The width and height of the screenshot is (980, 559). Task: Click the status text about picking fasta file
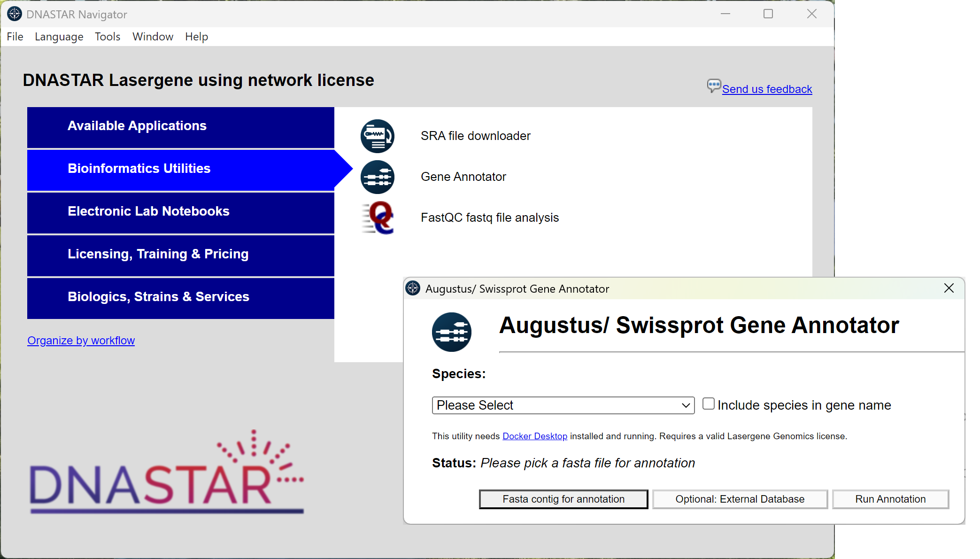pos(588,463)
